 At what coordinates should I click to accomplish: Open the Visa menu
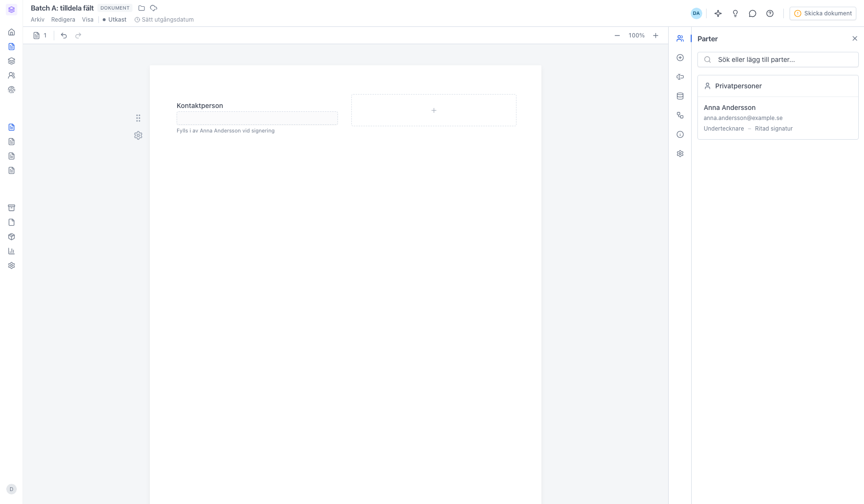(88, 20)
